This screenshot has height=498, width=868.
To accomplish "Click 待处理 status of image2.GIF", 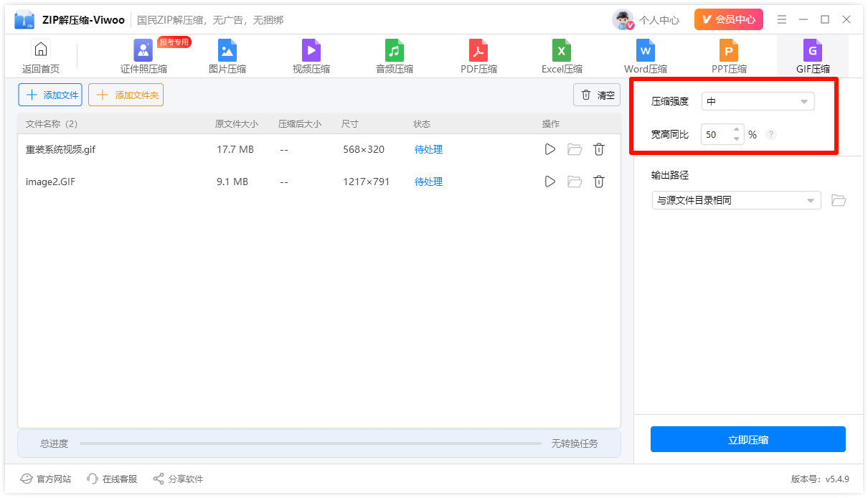I will 428,182.
